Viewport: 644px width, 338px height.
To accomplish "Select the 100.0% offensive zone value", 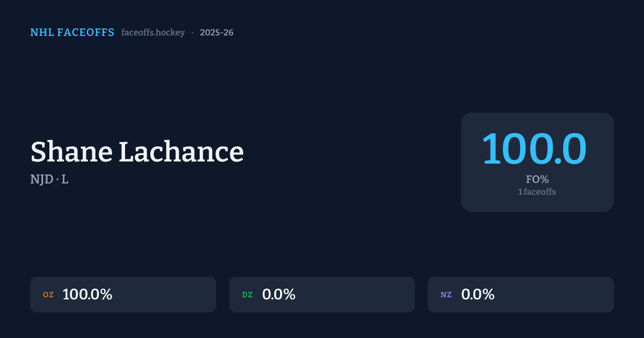I will coord(87,295).
